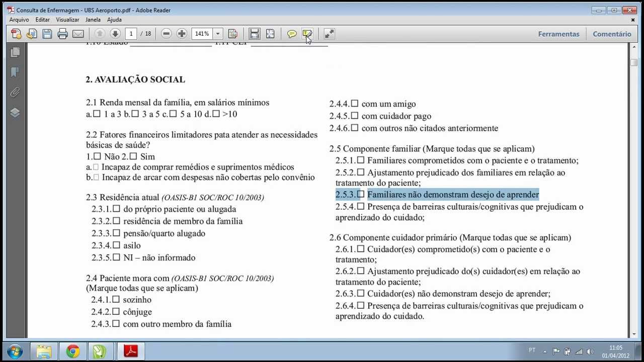
Task: Check box 2.5.1 Familiares comprometidos
Action: [x=360, y=160]
